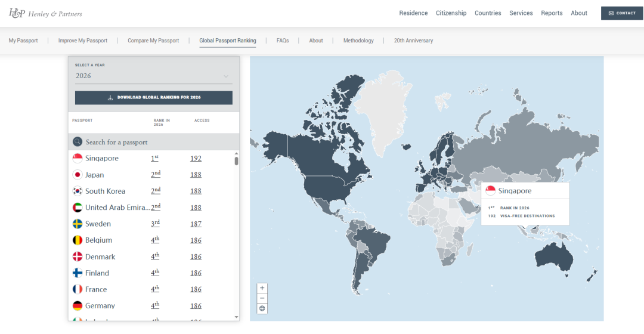The image size is (644, 334).
Task: Click the Singapore flag icon in list
Action: (x=77, y=158)
